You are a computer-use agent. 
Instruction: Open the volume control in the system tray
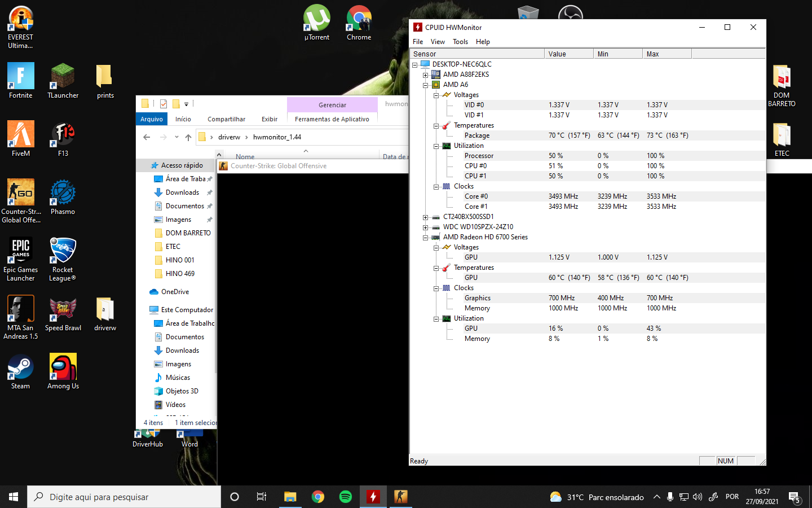(x=698, y=497)
